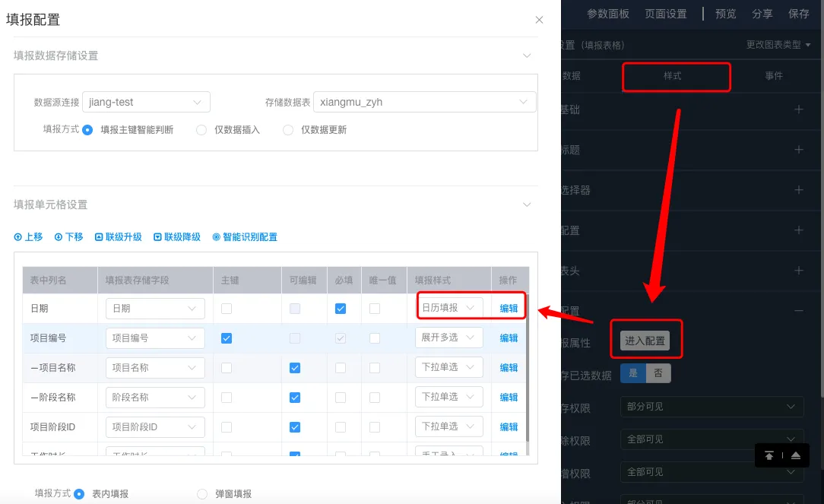Screen dimensions: 824x504
Task: Click the 进入配置 button
Action: point(645,341)
